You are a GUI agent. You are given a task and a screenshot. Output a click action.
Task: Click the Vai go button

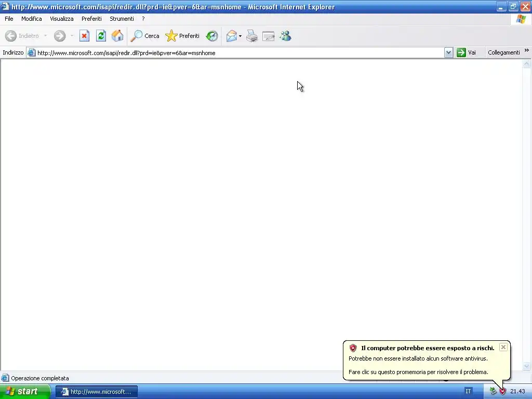point(467,52)
